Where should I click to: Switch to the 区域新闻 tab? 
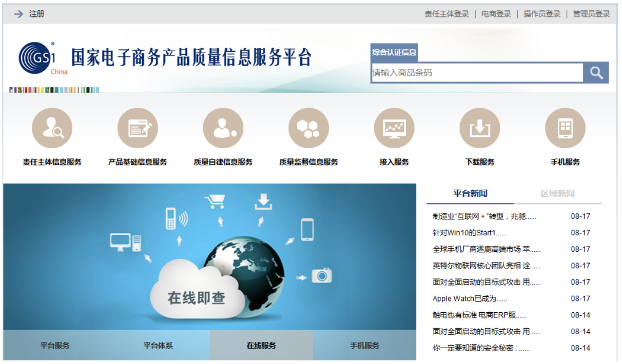tap(557, 194)
